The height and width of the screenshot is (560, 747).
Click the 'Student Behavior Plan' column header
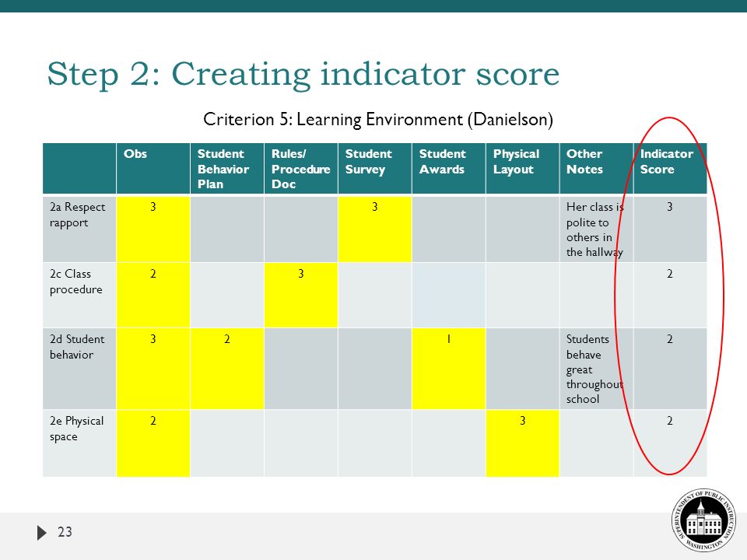coord(226,169)
